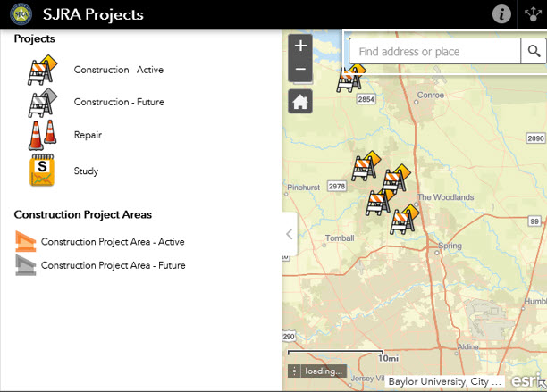Screen dimensions: 547x392
Task: Click the Repair cones legend icon
Action: pos(43,135)
